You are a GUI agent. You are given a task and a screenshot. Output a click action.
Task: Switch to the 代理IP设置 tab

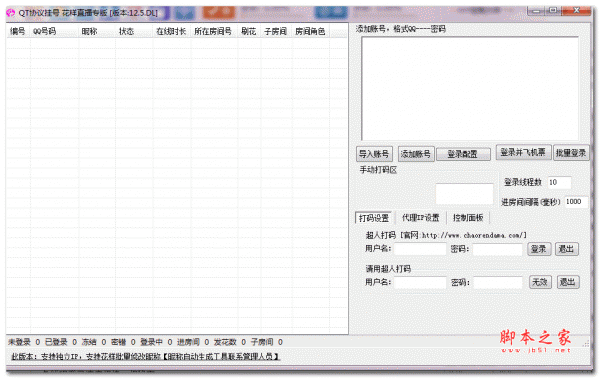point(421,218)
